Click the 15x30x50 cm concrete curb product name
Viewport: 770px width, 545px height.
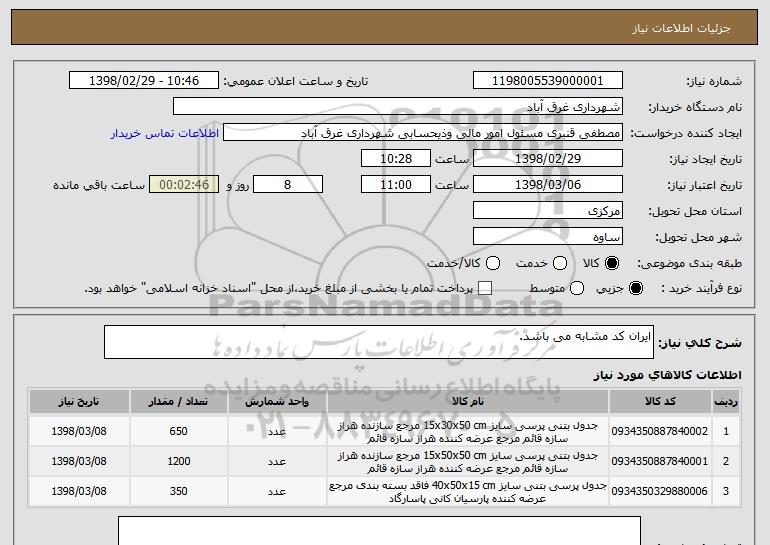coord(468,432)
